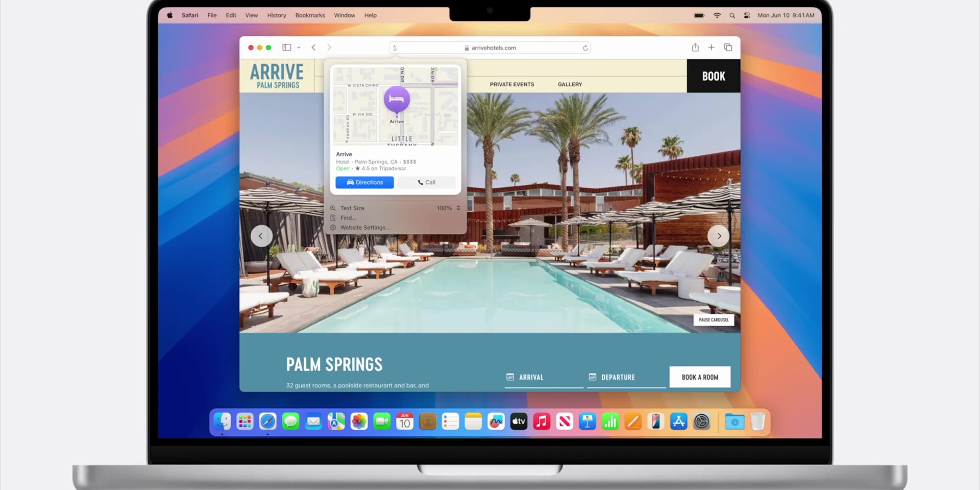Select the DEPARTURE date field
980x490 pixels.
tap(626, 377)
